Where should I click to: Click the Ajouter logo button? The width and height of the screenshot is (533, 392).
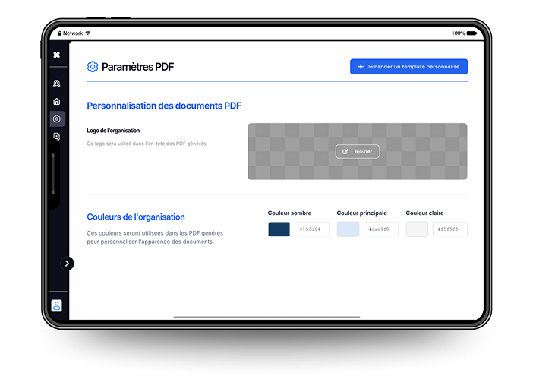(x=358, y=151)
